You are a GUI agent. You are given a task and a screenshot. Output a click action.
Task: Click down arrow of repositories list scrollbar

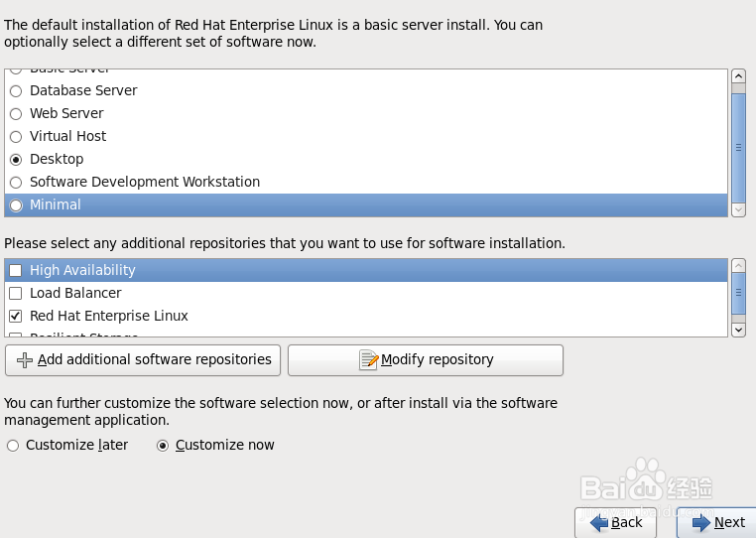738,330
